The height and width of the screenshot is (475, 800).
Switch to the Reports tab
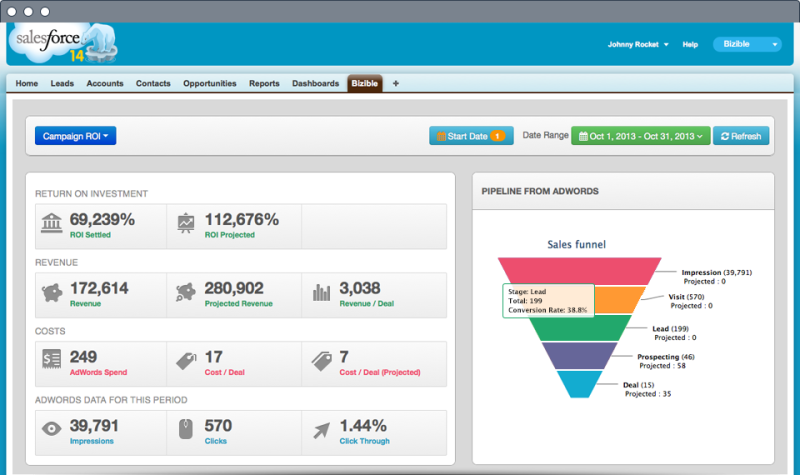pos(264,83)
